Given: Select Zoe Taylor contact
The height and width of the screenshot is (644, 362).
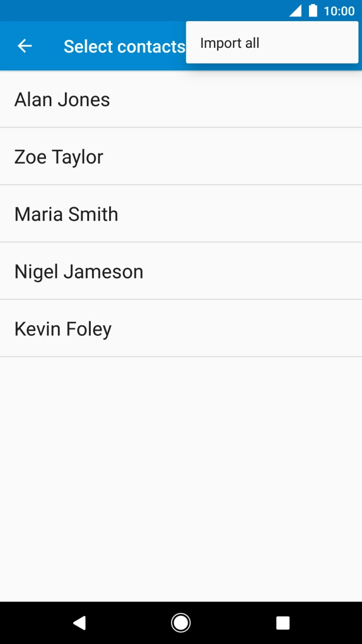Looking at the screenshot, I should coord(59,156).
